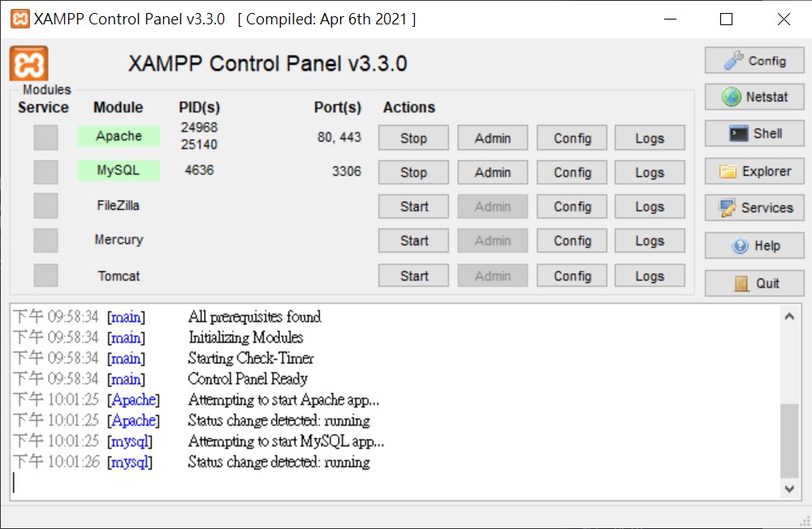The height and width of the screenshot is (529, 812).
Task: Click Apache PID 24968
Action: click(200, 127)
